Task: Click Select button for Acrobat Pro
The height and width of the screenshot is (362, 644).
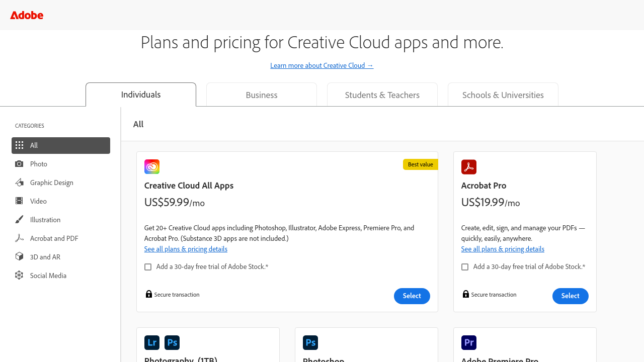Action: 571,296
